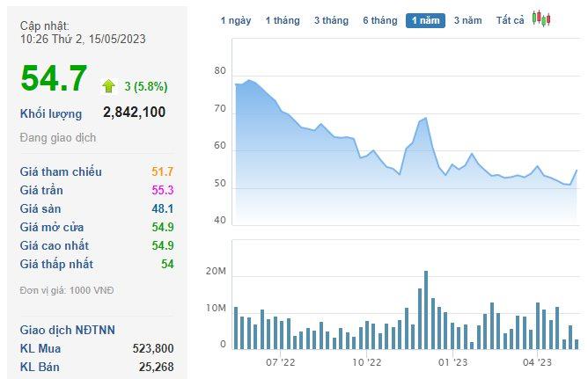Click the Giá trần value 55.3
The height and width of the screenshot is (379, 588).
[163, 190]
